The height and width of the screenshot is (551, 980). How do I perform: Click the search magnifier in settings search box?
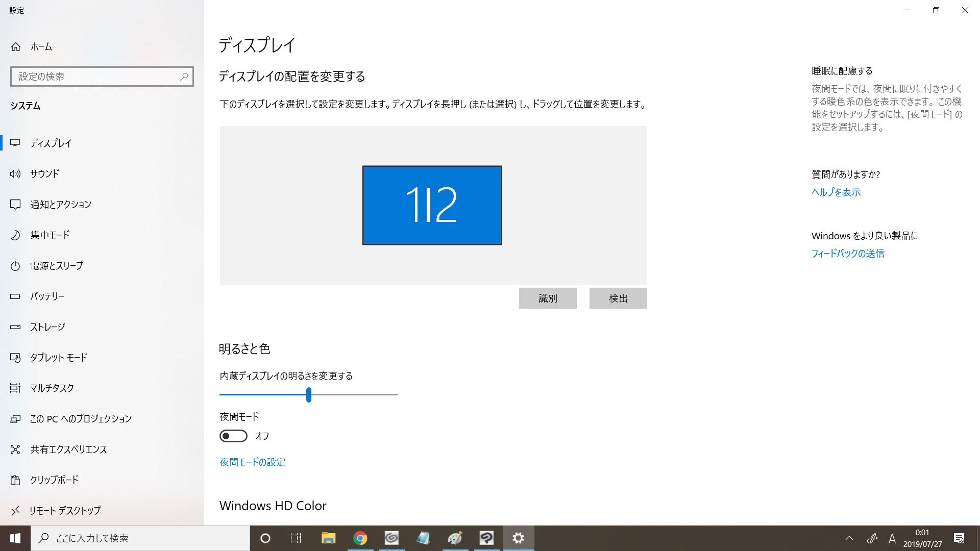point(184,77)
